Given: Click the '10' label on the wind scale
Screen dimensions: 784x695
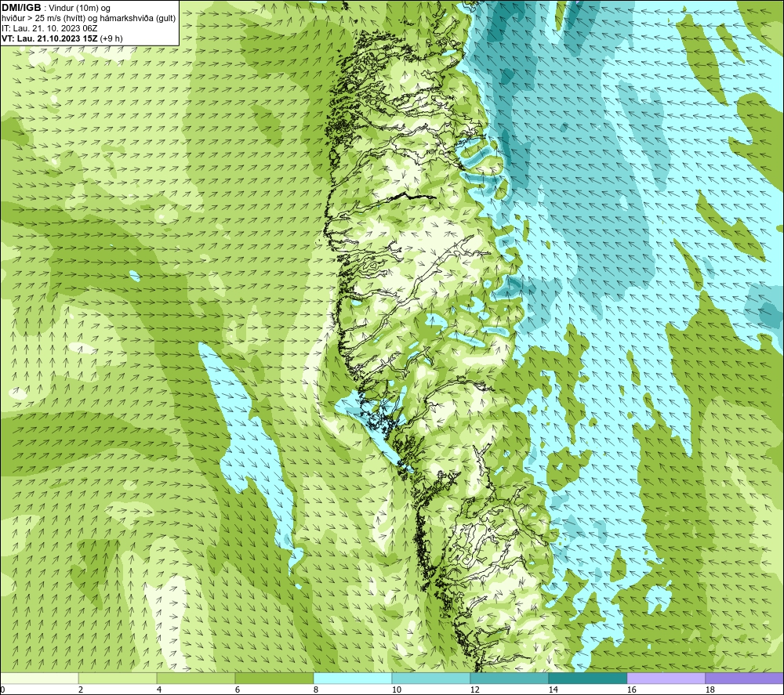Looking at the screenshot, I should pyautogui.click(x=396, y=690).
